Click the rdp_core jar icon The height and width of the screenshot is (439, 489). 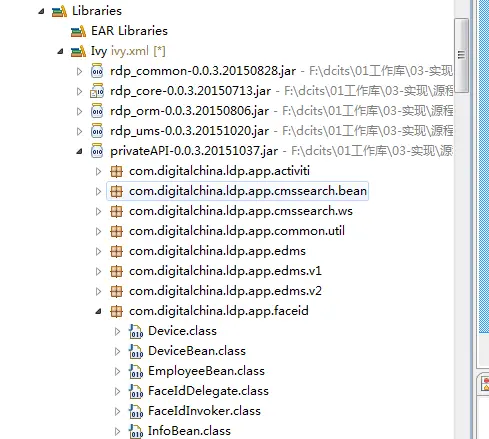click(97, 91)
